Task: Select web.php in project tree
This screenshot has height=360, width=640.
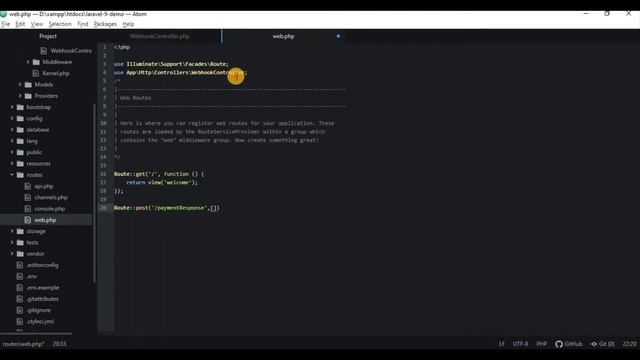Action: coord(46,220)
